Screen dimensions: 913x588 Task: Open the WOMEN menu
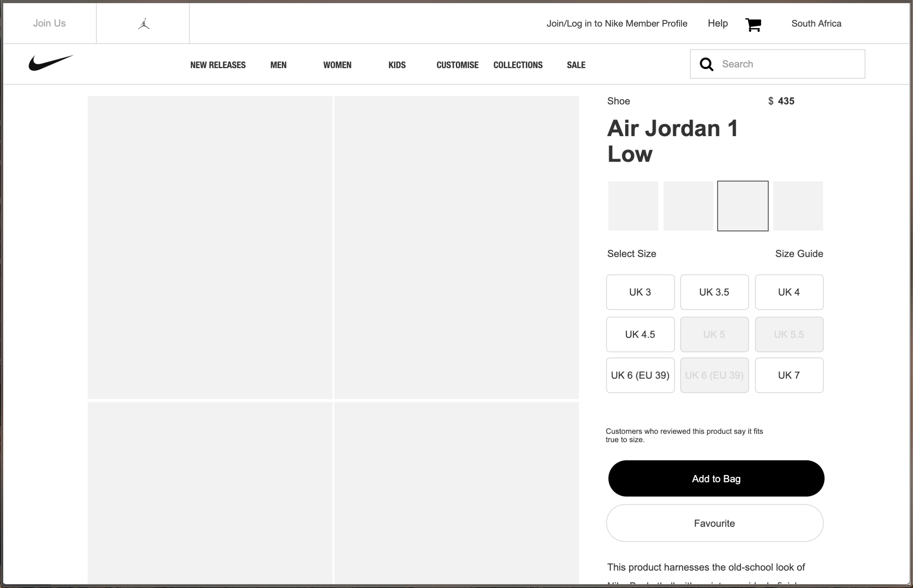[337, 65]
